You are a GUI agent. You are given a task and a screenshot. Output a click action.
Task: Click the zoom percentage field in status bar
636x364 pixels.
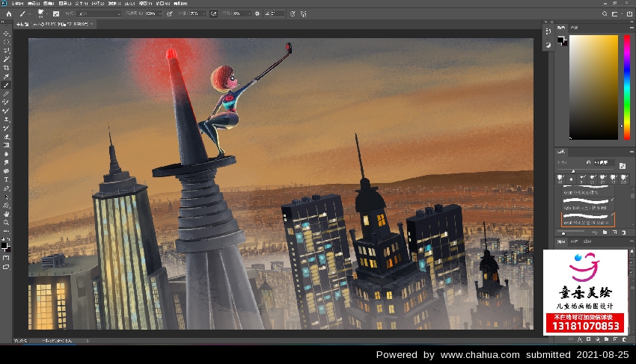[20, 341]
